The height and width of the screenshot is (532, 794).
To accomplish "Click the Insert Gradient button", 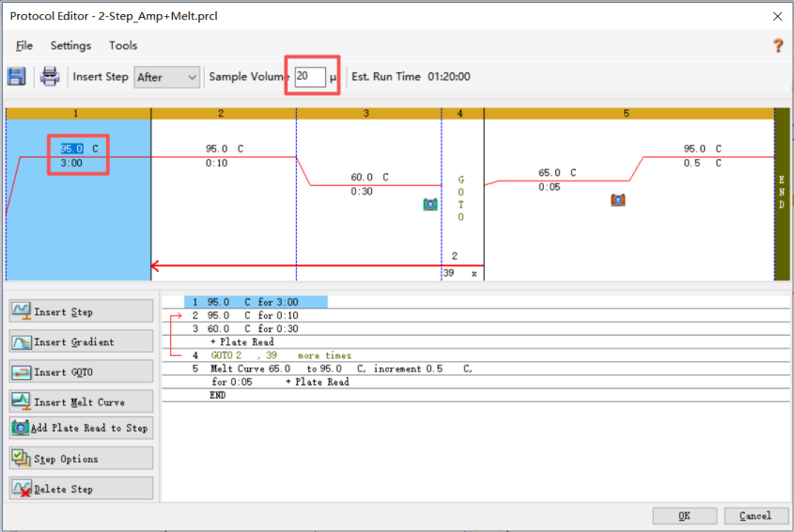I will click(81, 341).
